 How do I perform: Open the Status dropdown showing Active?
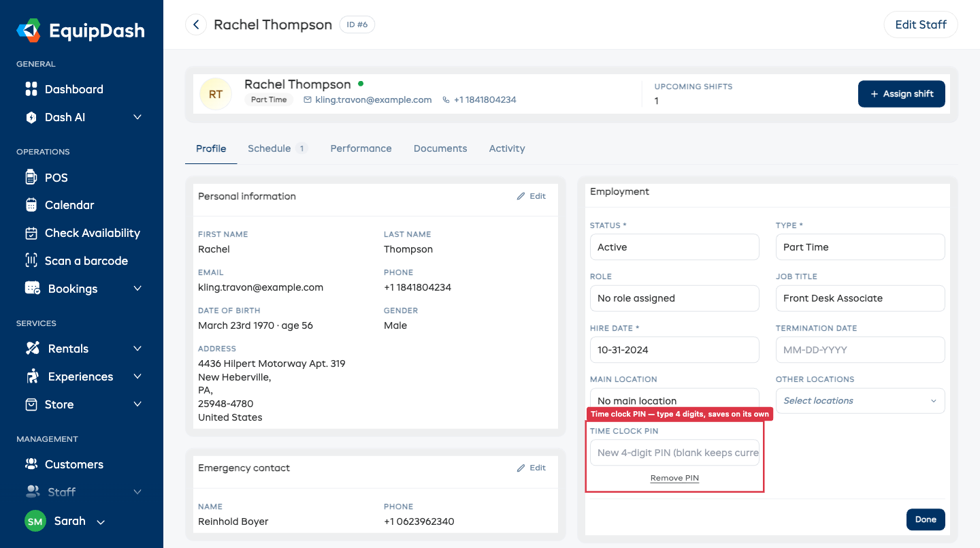674,247
